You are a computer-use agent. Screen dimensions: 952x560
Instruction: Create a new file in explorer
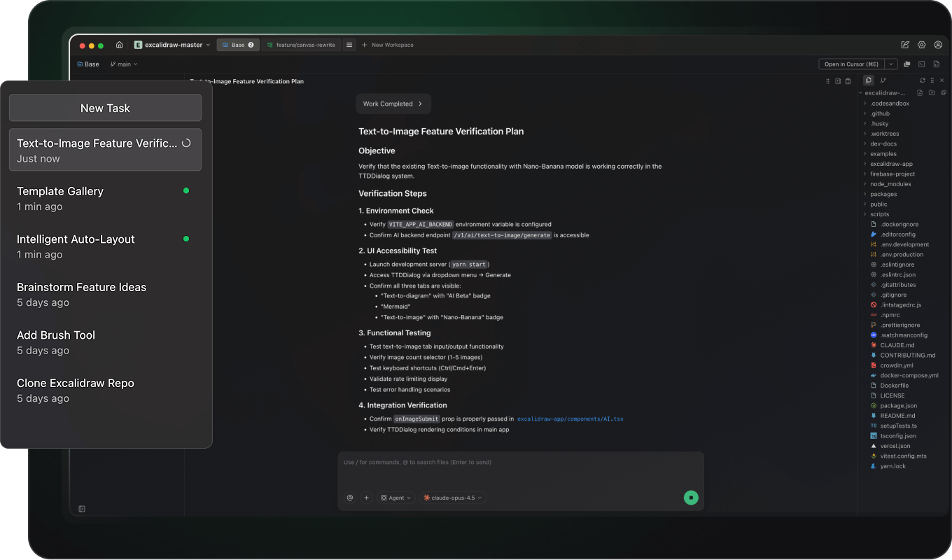pos(920,93)
